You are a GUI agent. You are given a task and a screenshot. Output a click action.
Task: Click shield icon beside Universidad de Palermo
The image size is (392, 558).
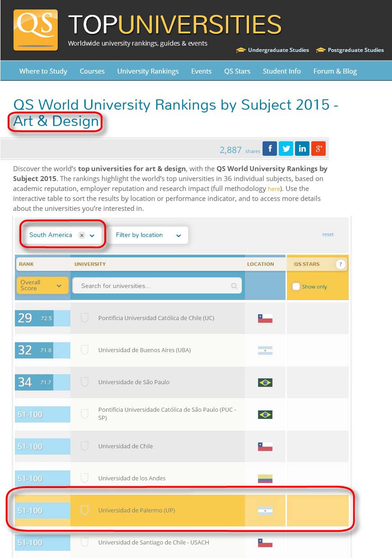[x=84, y=510]
